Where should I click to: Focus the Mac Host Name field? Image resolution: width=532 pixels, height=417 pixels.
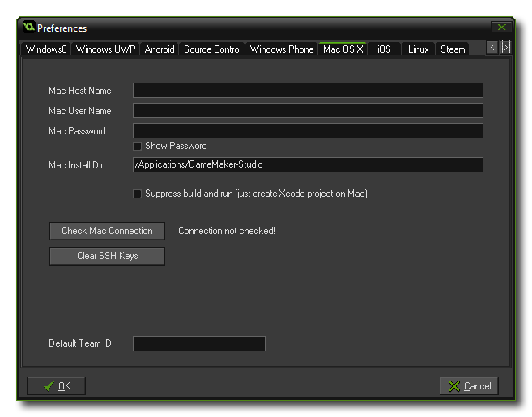click(x=308, y=91)
